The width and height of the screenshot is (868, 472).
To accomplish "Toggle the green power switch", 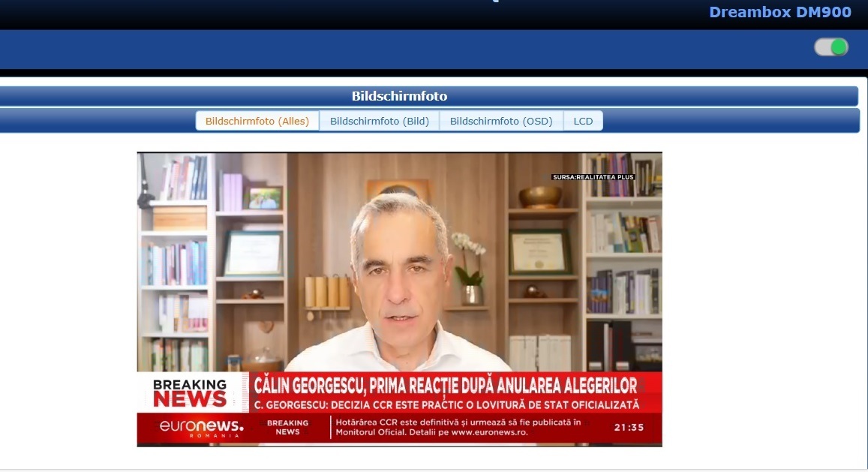I will coord(831,47).
